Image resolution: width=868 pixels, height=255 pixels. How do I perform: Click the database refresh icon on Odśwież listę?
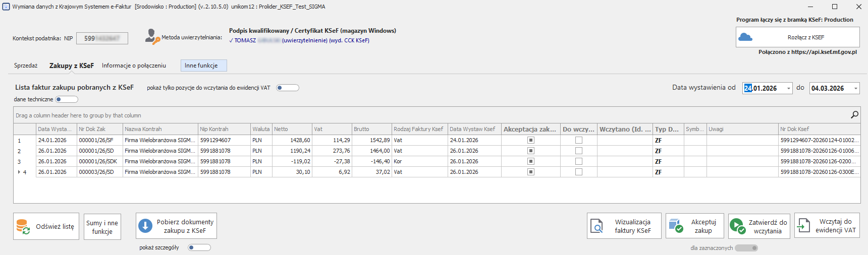point(23,227)
